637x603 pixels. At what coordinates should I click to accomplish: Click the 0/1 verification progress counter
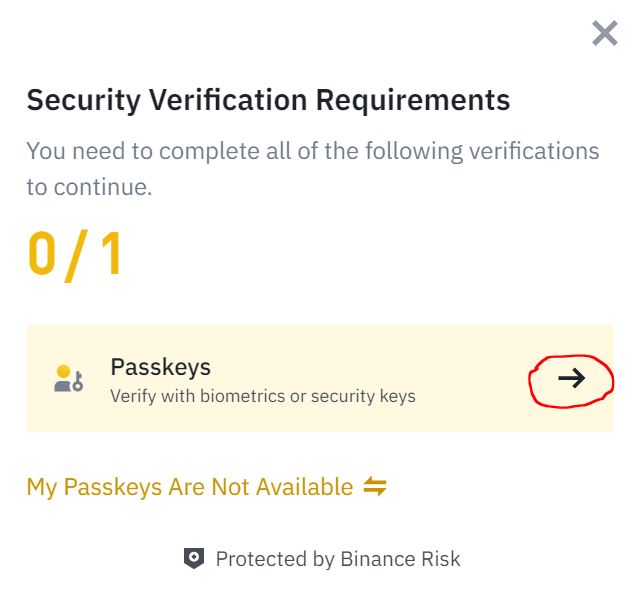click(75, 255)
